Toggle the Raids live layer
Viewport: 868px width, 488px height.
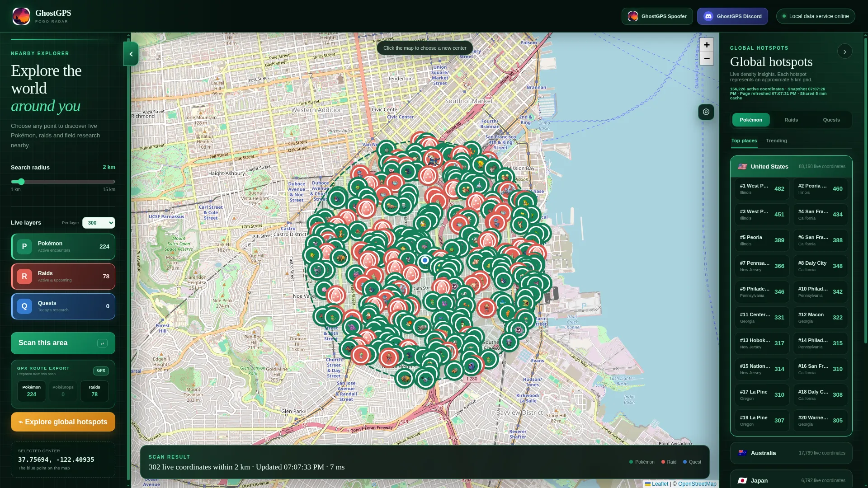coord(63,277)
